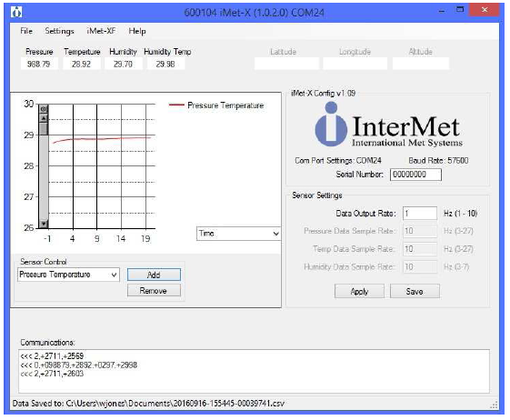Click the Remove sensor button
The width and height of the screenshot is (510, 420).
point(154,291)
